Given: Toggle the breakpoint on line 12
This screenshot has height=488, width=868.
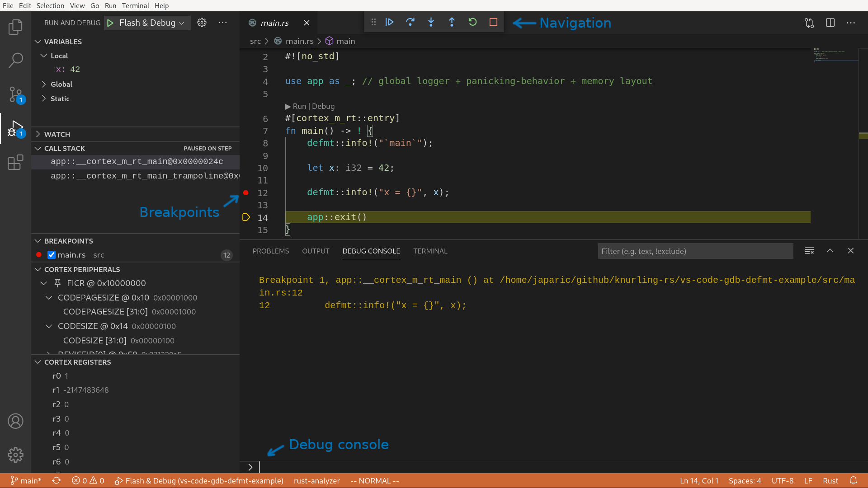Looking at the screenshot, I should coord(246,192).
